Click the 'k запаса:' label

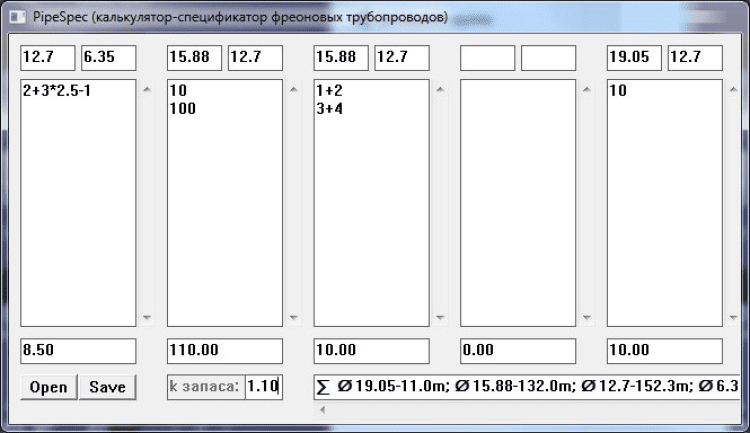point(206,387)
